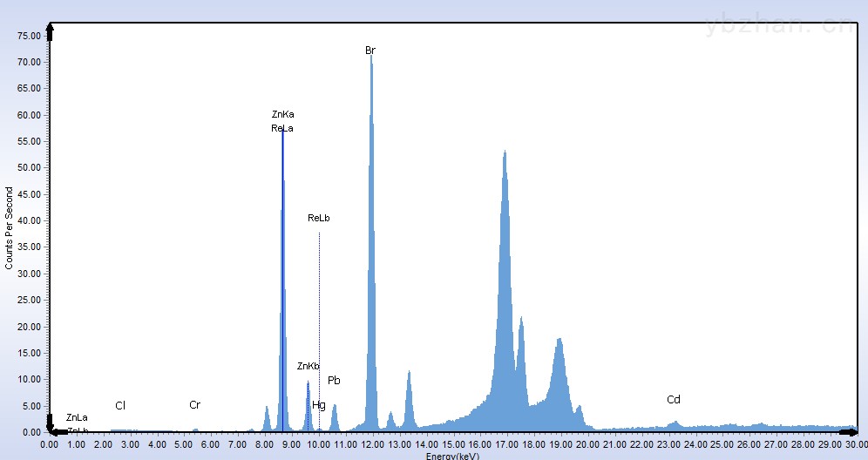Click the Counts Per Second axis title

point(10,228)
